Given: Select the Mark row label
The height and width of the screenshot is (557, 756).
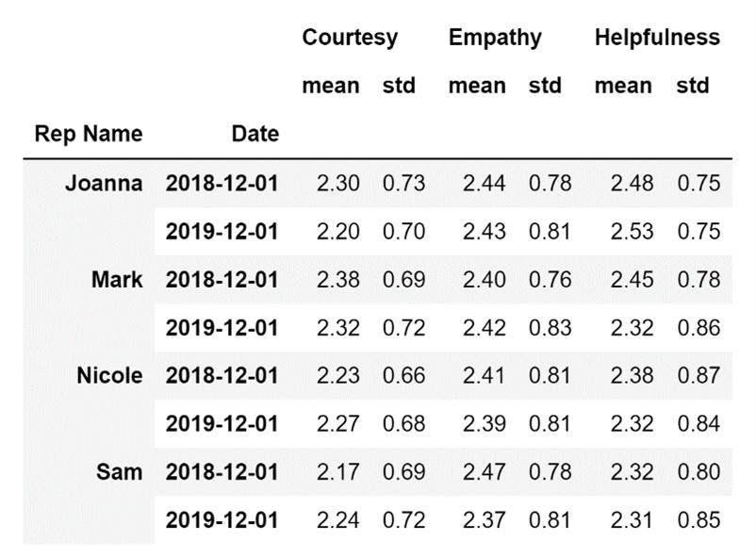Looking at the screenshot, I should [117, 279].
